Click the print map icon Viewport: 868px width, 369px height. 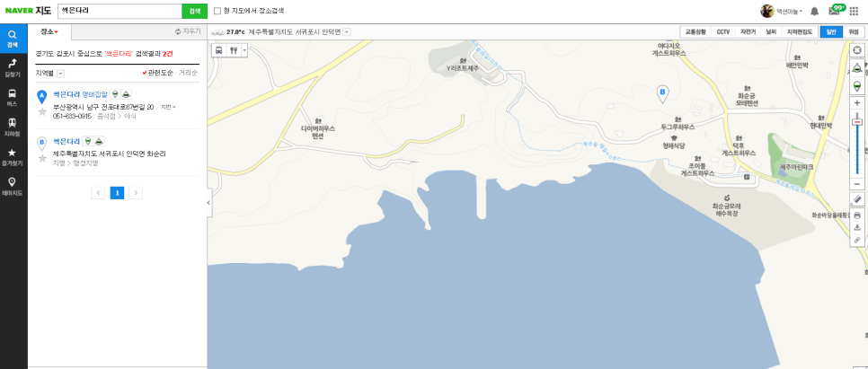coord(857,215)
